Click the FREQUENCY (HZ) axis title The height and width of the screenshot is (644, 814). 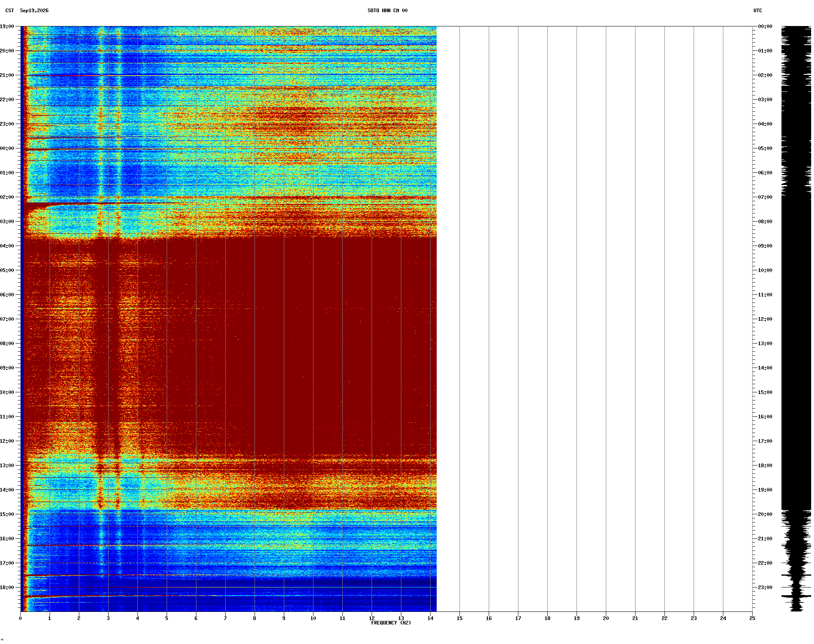tap(391, 623)
